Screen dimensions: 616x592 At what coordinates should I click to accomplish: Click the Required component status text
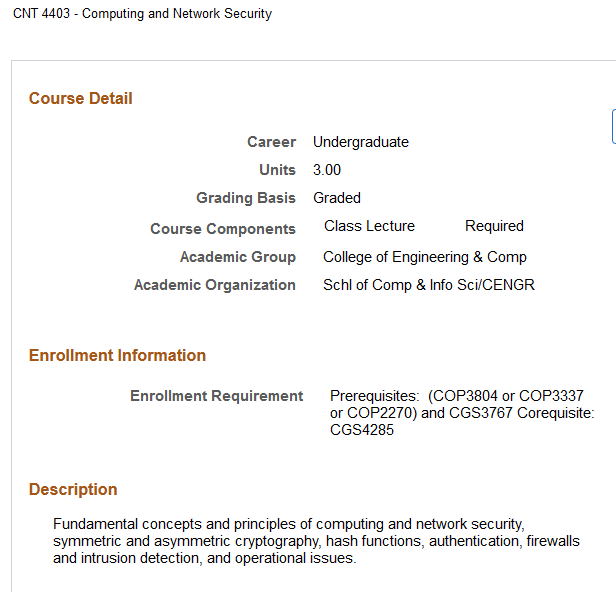494,226
